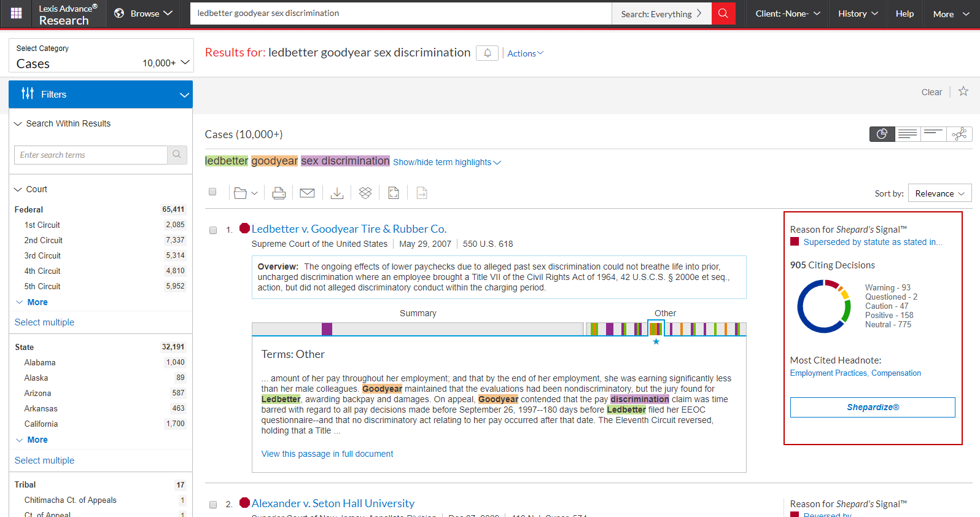The image size is (980, 517).
Task: Tick the select-all results checkbox
Action: [212, 192]
